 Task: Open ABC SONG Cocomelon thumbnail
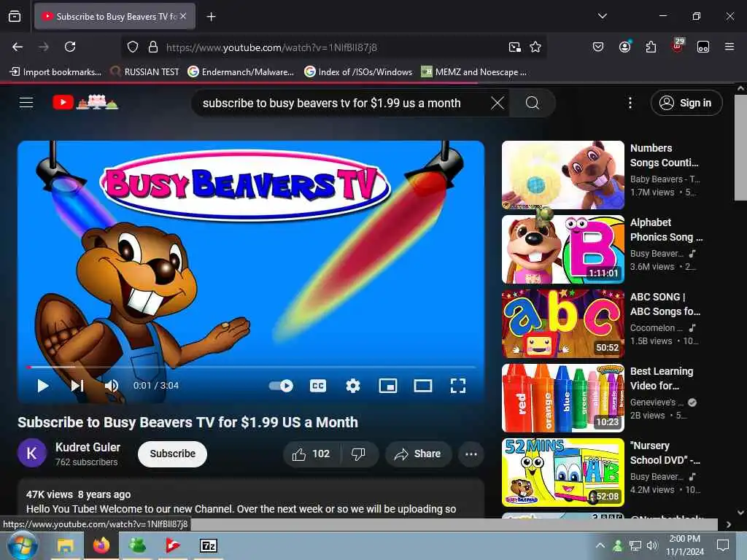click(562, 324)
